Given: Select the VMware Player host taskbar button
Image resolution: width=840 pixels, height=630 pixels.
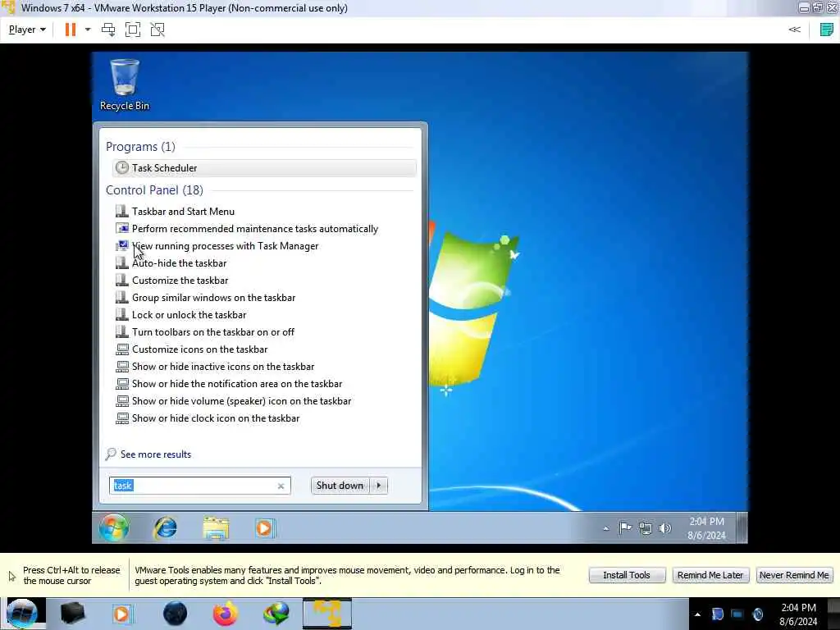Looking at the screenshot, I should [327, 614].
